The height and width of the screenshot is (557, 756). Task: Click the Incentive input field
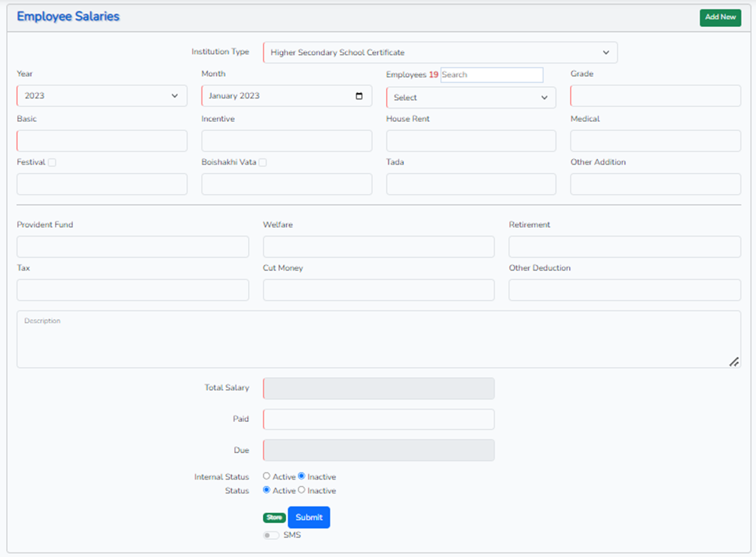tap(287, 141)
